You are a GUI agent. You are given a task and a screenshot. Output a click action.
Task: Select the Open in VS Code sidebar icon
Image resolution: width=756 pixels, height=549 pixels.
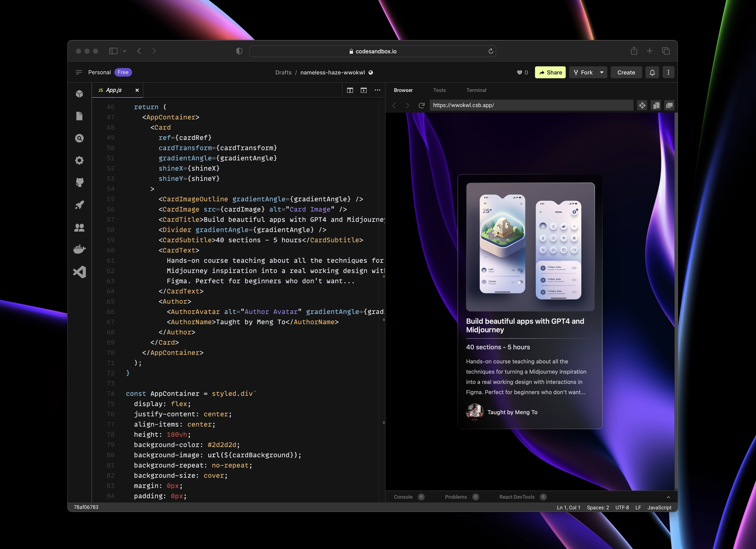pos(79,272)
